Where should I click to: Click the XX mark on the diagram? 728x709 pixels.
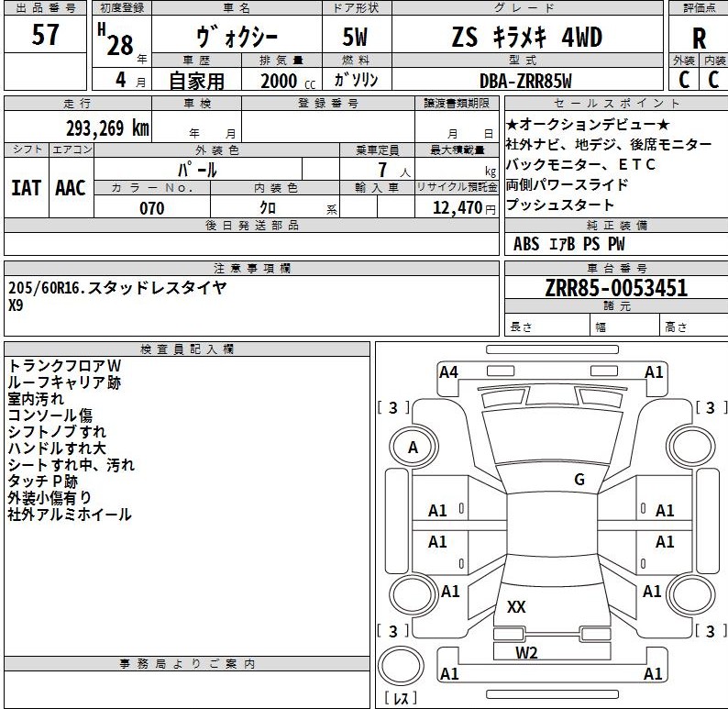tap(516, 607)
